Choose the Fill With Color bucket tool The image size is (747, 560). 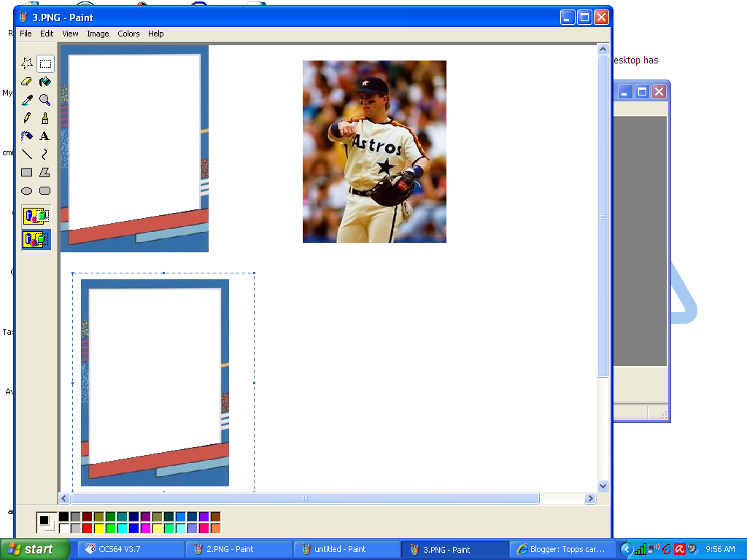(45, 82)
